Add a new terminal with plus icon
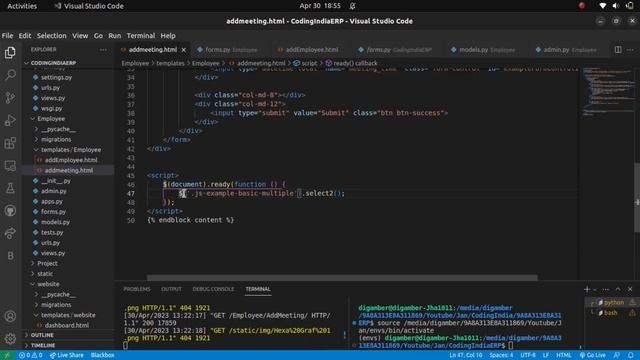 coord(587,289)
